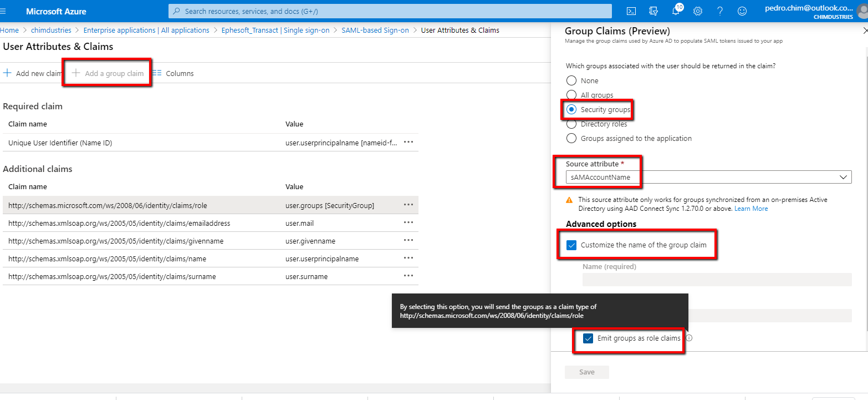868x400 pixels.
Task: Click the search magnifier icon in the top bar
Action: coord(177,11)
